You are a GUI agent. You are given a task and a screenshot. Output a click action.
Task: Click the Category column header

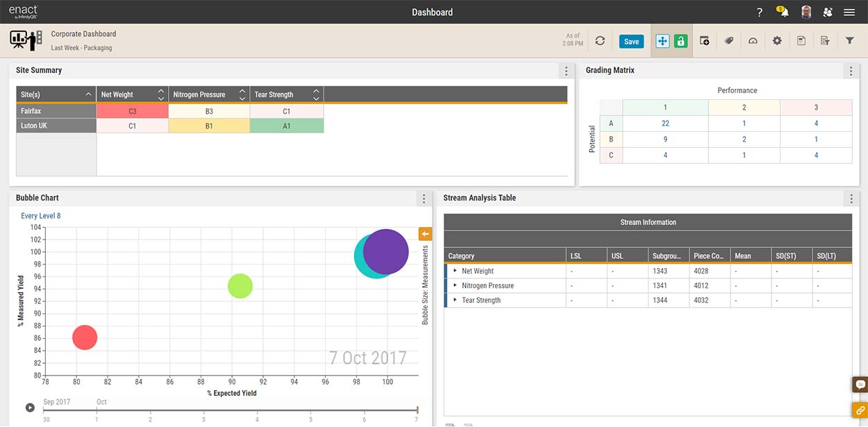504,256
